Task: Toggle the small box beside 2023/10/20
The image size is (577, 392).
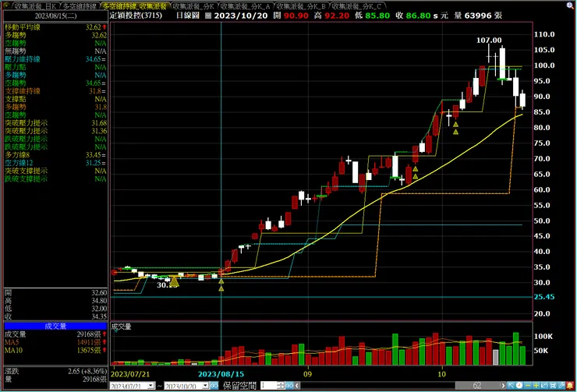Action: point(208,16)
